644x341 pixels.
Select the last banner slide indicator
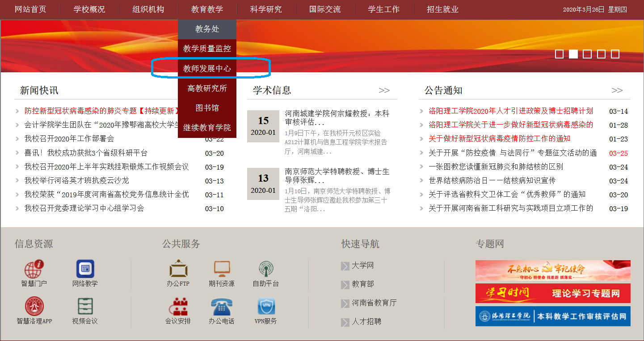point(615,54)
